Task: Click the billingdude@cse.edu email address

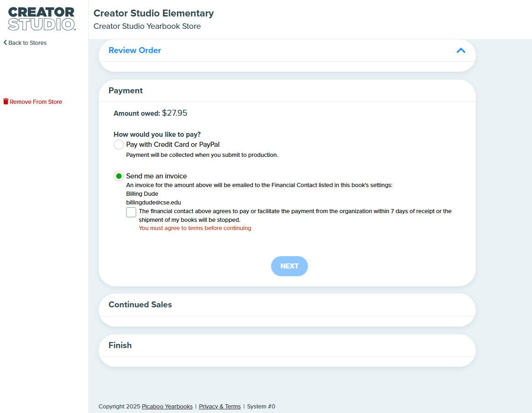Action: [154, 203]
